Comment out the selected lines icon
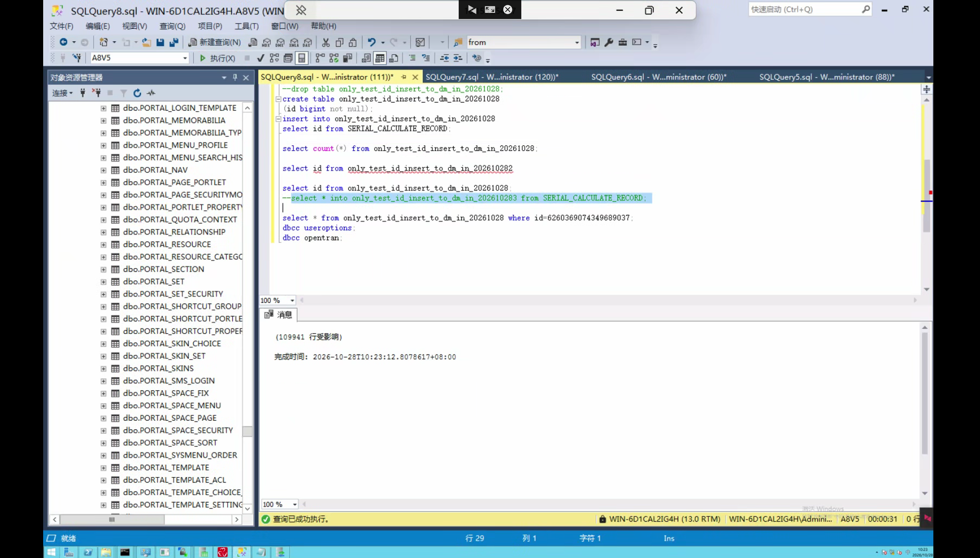980x558 pixels. coord(412,58)
